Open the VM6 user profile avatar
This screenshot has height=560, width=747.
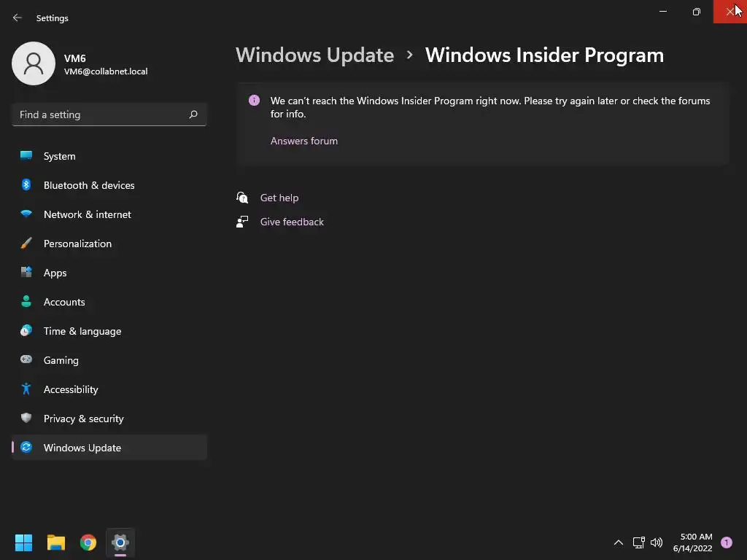[x=34, y=63]
